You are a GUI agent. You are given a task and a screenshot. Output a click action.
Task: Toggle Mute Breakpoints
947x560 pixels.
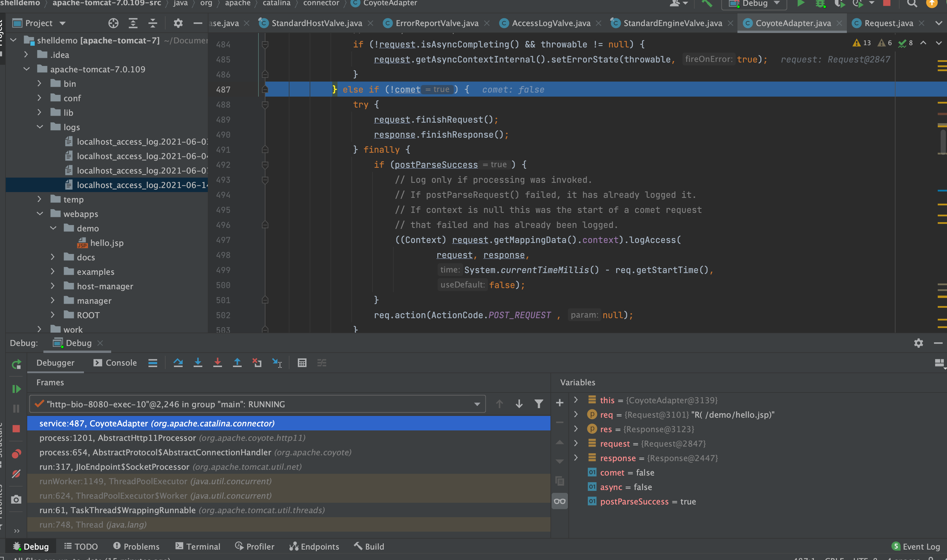point(16,474)
